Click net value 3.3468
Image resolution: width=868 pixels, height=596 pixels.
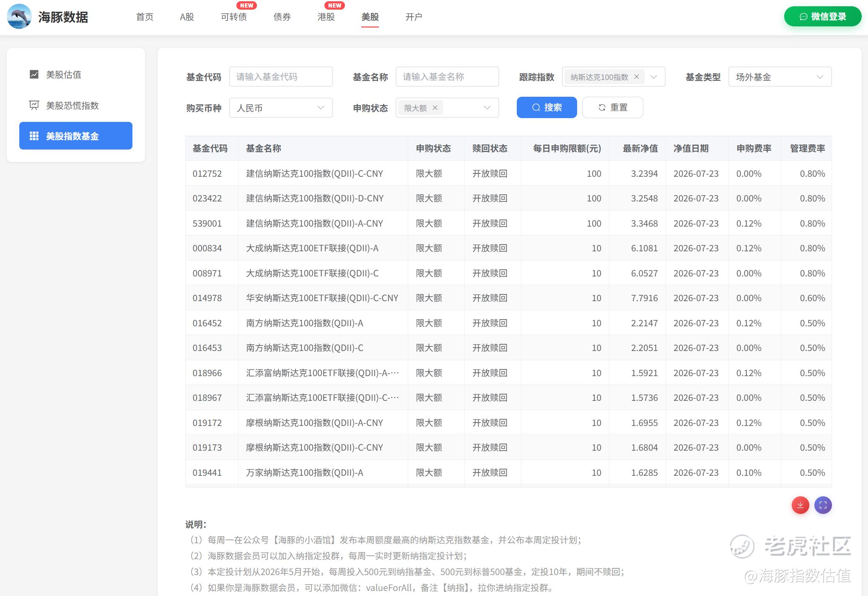point(645,223)
